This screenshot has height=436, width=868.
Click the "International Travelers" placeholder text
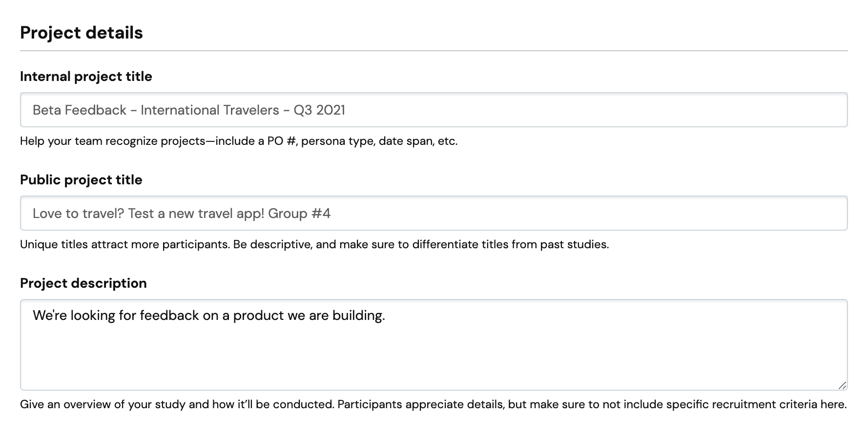[210, 110]
